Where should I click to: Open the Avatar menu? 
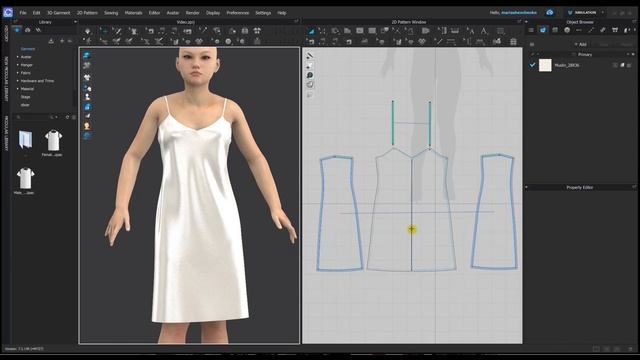(x=173, y=13)
